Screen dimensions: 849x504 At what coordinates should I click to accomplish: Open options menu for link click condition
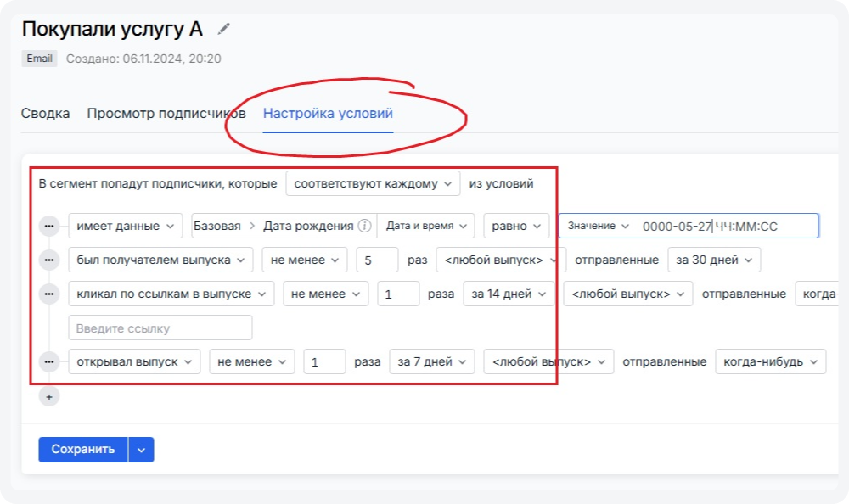[49, 294]
